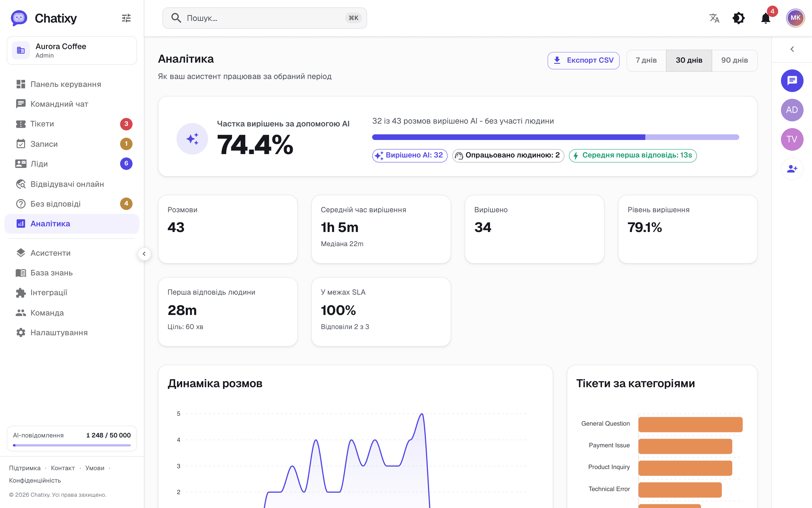The image size is (812, 508).
Task: Select the AD teammate avatar
Action: tap(792, 110)
